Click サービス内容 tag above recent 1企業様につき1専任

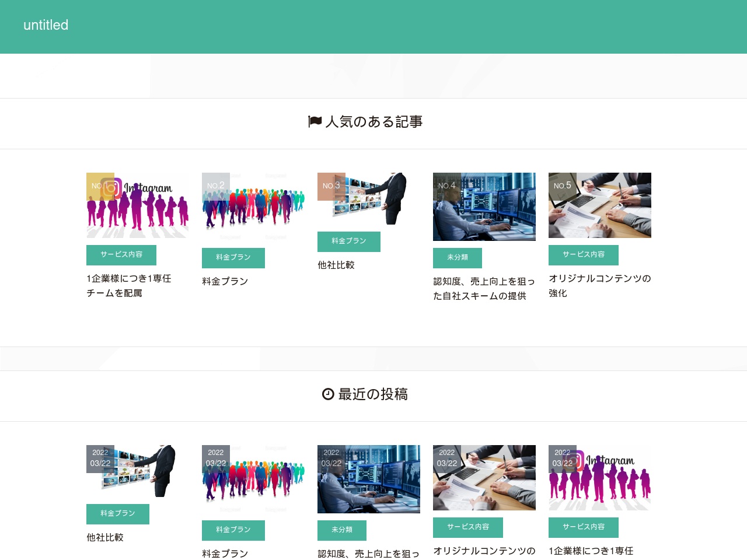pyautogui.click(x=584, y=527)
